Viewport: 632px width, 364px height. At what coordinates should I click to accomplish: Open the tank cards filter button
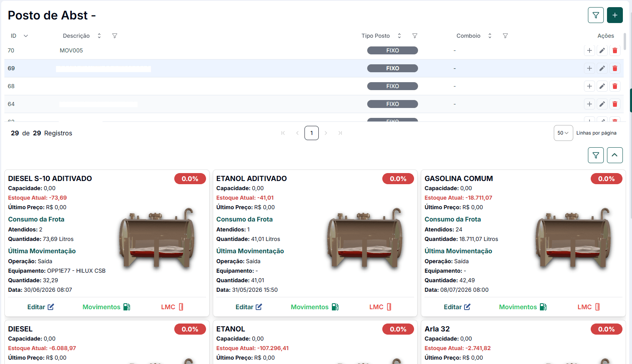click(595, 155)
